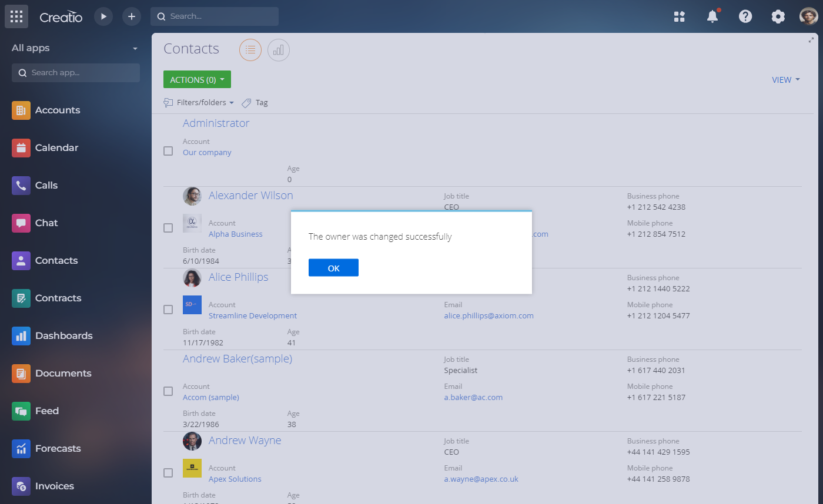Open the VIEW dropdown
The height and width of the screenshot is (504, 823).
tap(786, 80)
